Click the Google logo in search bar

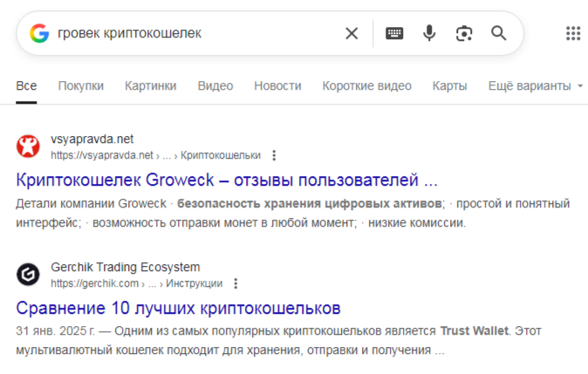pyautogui.click(x=39, y=33)
